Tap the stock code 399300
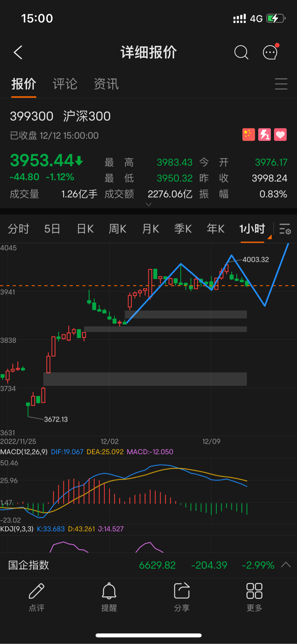297x644 pixels. click(x=32, y=116)
